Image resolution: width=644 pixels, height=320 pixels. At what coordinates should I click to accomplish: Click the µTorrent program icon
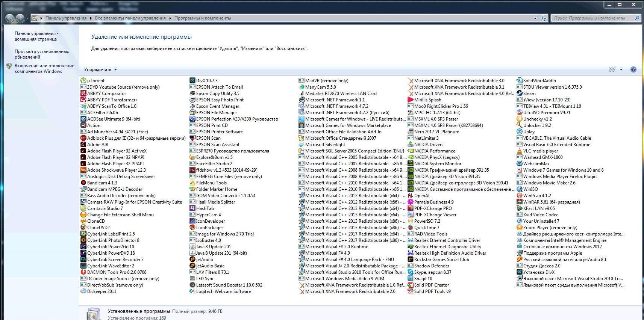[83, 80]
